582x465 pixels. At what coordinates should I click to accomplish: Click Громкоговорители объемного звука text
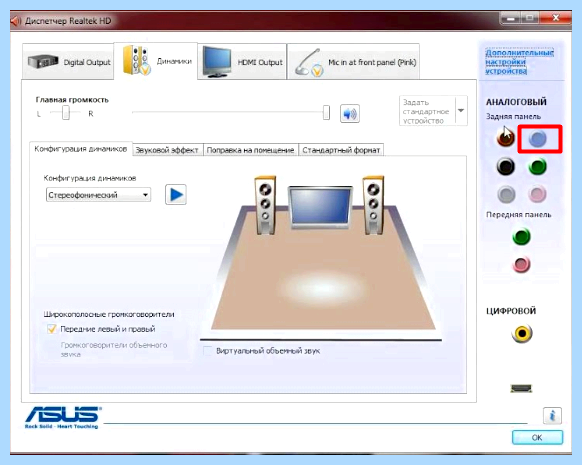pos(114,349)
